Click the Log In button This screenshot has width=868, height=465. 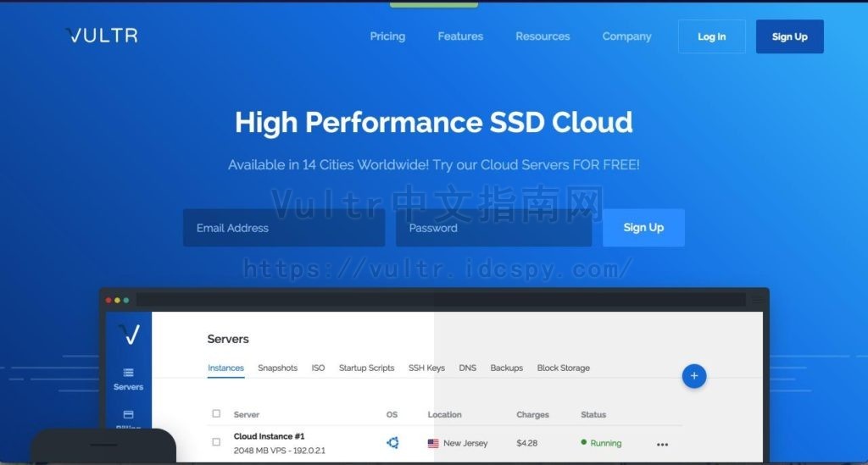(711, 36)
